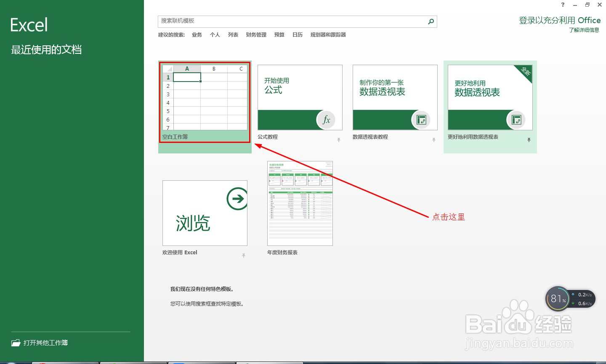The width and height of the screenshot is (606, 364).
Task: Open the 年度财务报表 template thumbnail
Action: (300, 203)
